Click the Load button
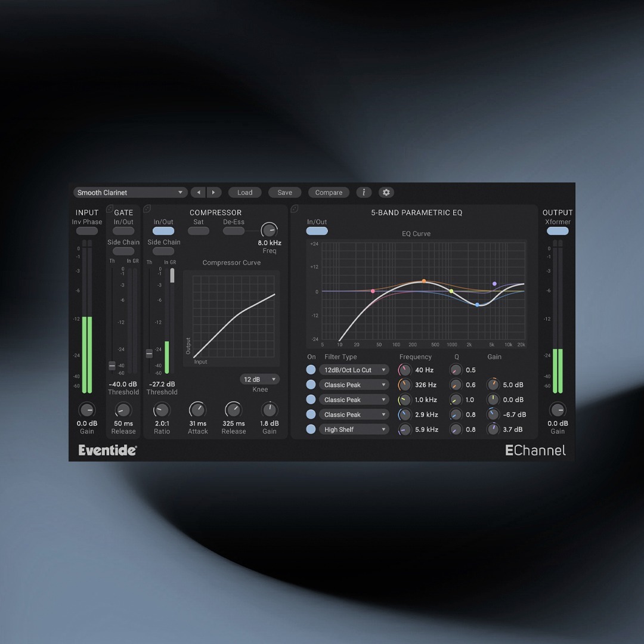This screenshot has height=644, width=644. click(244, 192)
